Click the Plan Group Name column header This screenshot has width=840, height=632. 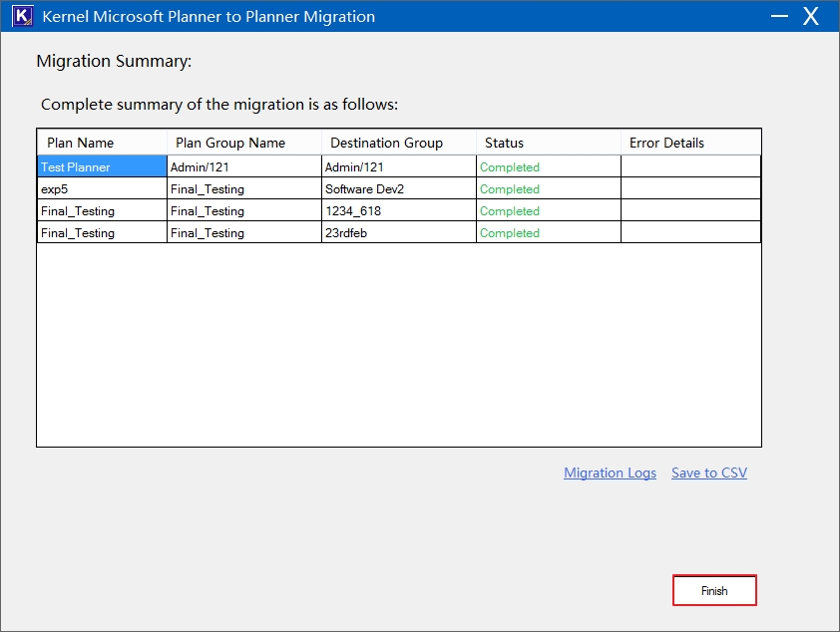(x=244, y=143)
